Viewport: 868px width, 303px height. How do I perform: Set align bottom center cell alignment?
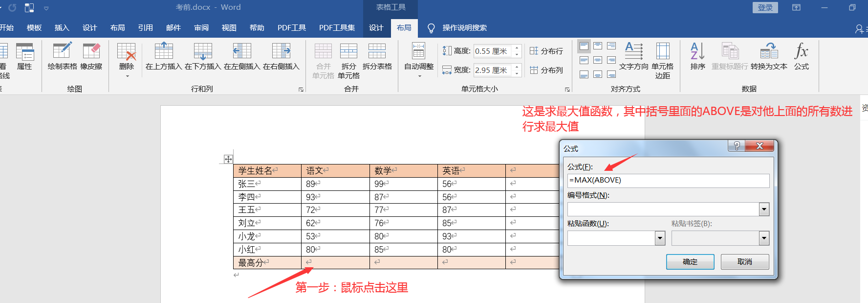coord(598,74)
